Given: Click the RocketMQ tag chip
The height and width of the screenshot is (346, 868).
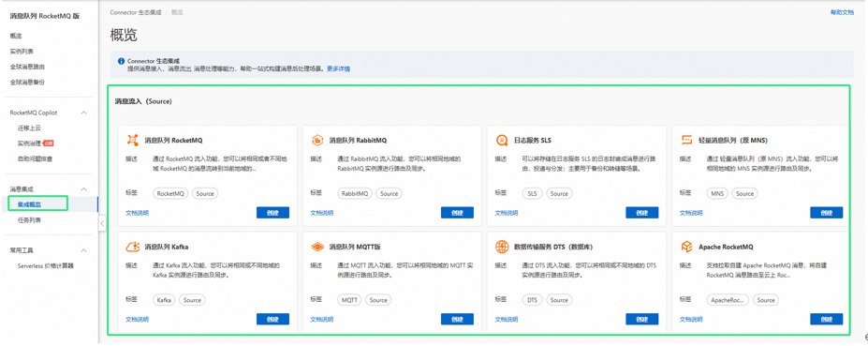Looking at the screenshot, I should tap(170, 193).
